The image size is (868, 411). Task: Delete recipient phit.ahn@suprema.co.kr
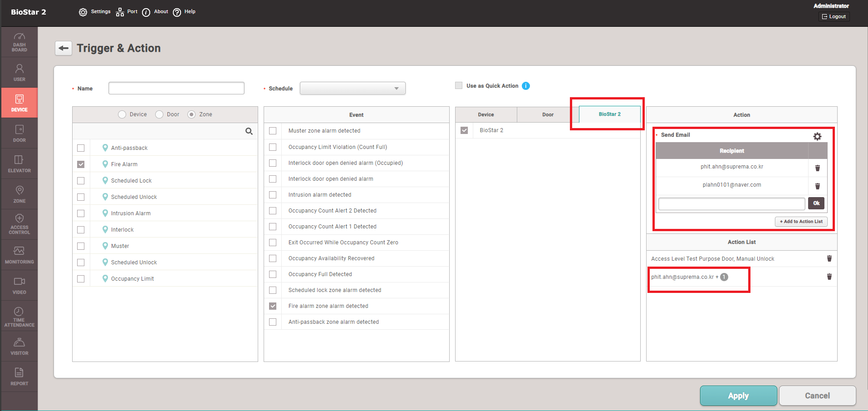818,168
